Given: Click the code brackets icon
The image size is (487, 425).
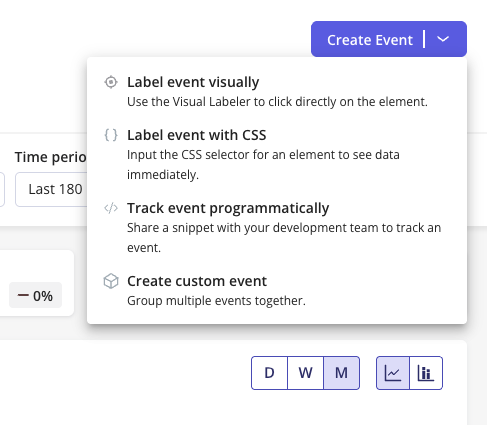Looking at the screenshot, I should coord(111,208).
